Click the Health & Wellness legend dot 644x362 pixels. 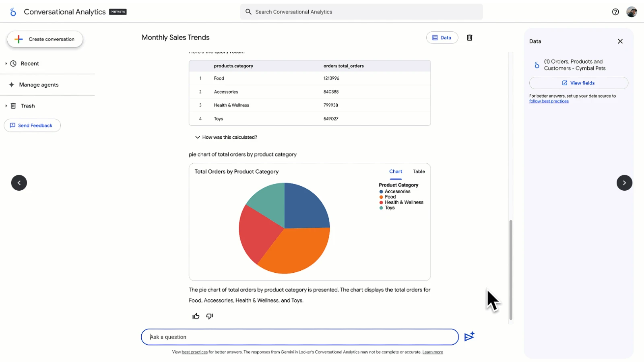(x=381, y=202)
